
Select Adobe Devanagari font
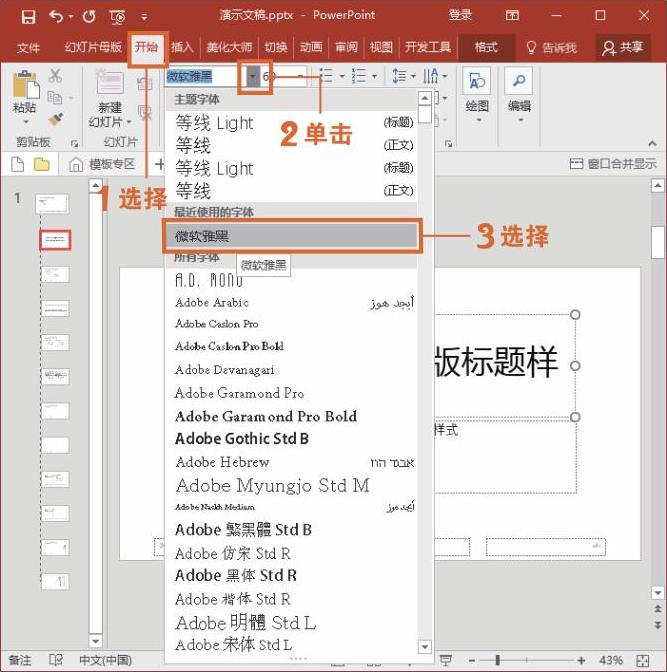(x=291, y=370)
